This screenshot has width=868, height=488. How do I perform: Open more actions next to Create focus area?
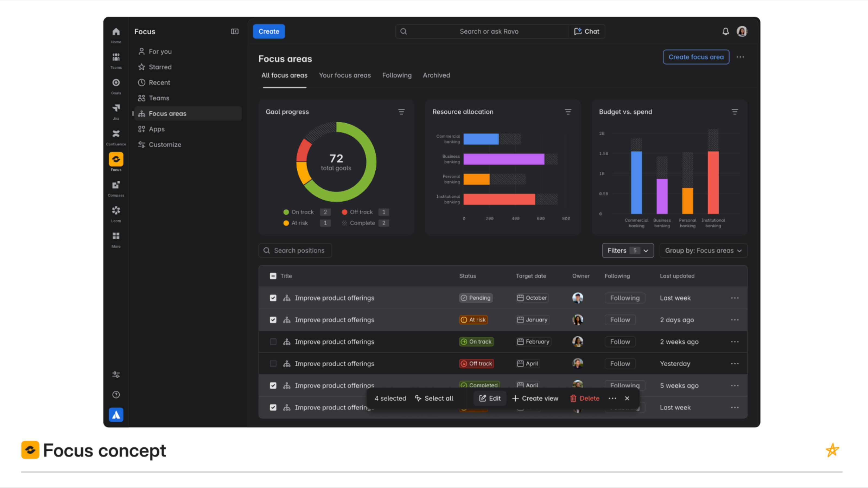pos(740,57)
